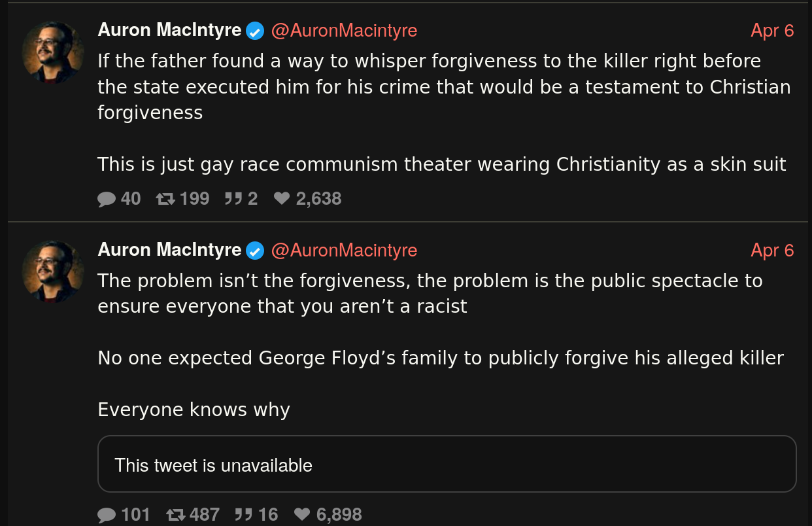812x526 pixels.
Task: Click the 'This tweet is unavailable' quote box
Action: click(x=447, y=464)
